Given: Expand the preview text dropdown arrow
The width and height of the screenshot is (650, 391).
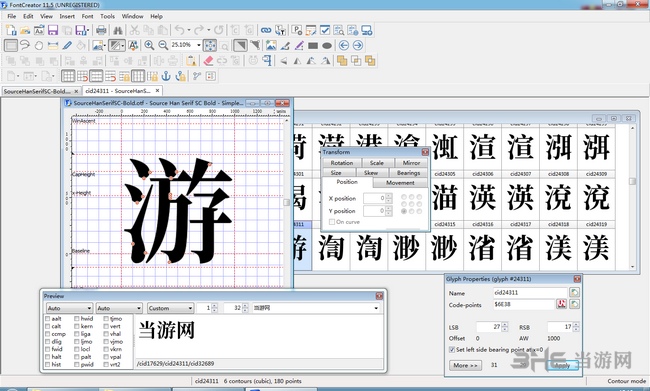Looking at the screenshot, I should pos(376,308).
